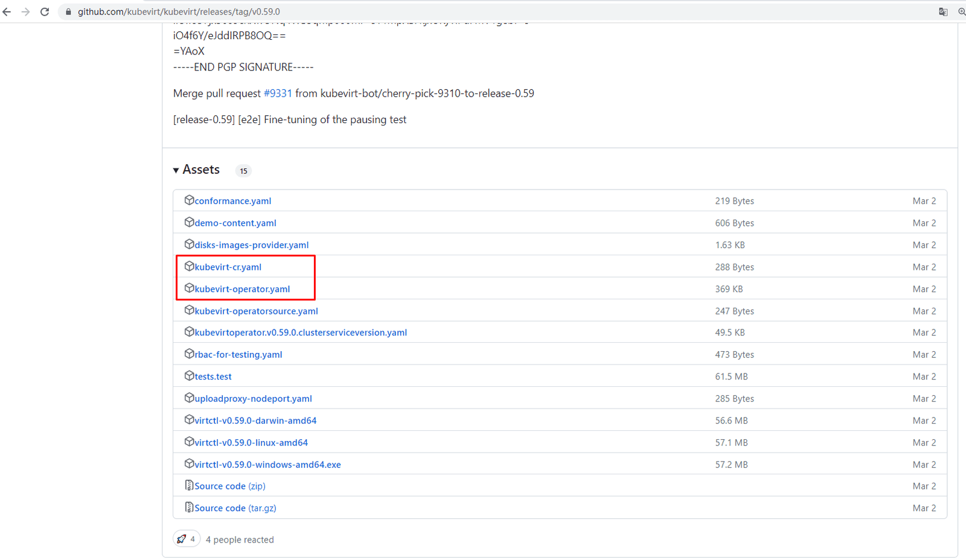Click the '288 Bytes' size of kubevirt-cr.yaml
The image size is (966, 560).
(x=735, y=267)
